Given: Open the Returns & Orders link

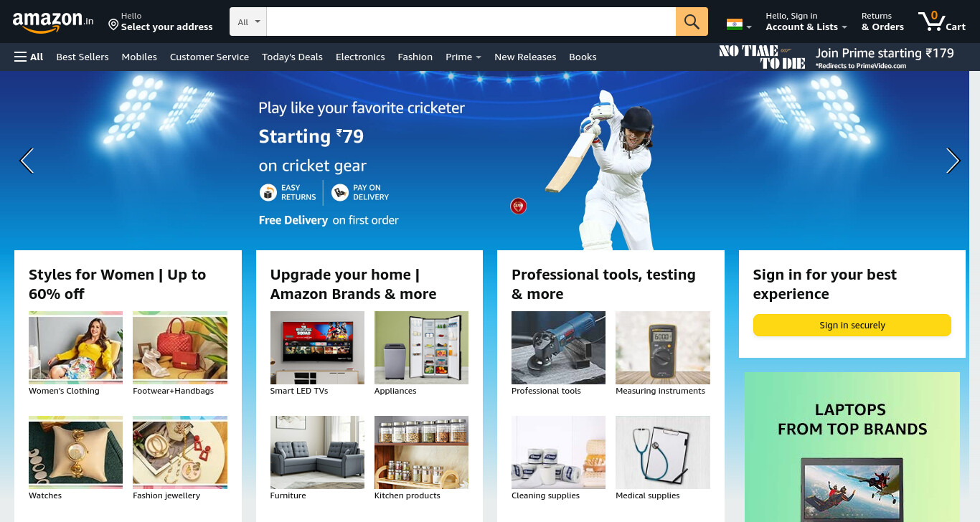Looking at the screenshot, I should tap(882, 22).
